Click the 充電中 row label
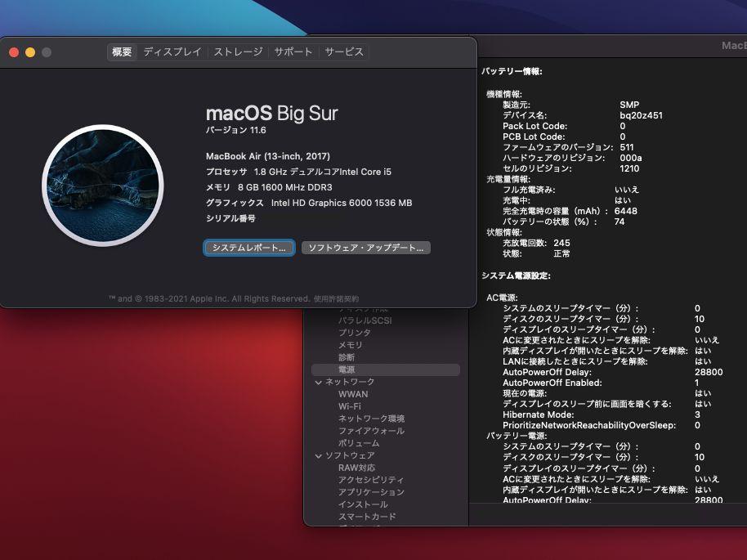 coord(517,200)
